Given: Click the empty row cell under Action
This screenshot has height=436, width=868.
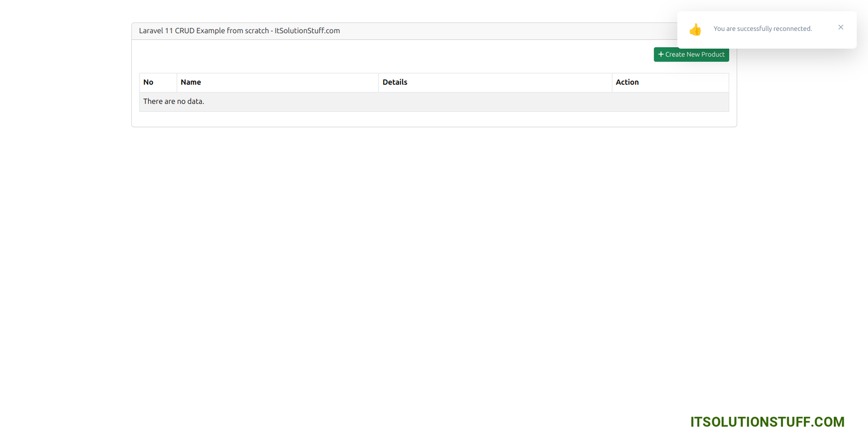Looking at the screenshot, I should click(670, 102).
